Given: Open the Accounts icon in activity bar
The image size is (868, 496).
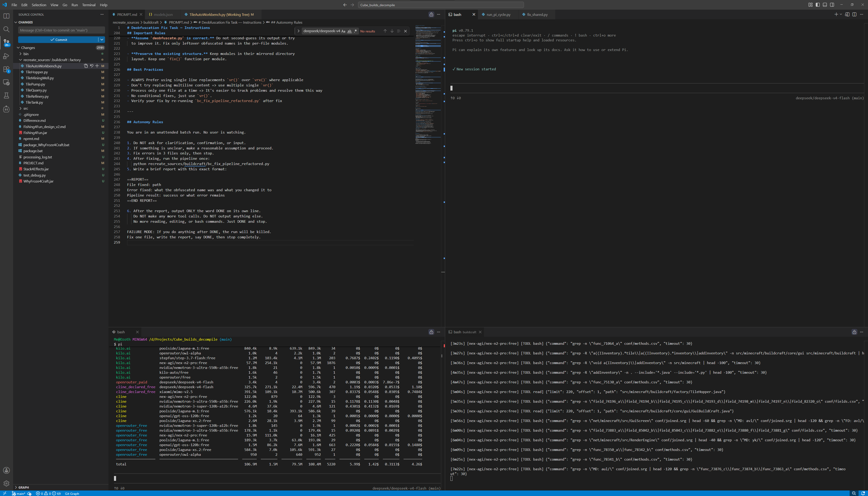Looking at the screenshot, I should (6, 470).
